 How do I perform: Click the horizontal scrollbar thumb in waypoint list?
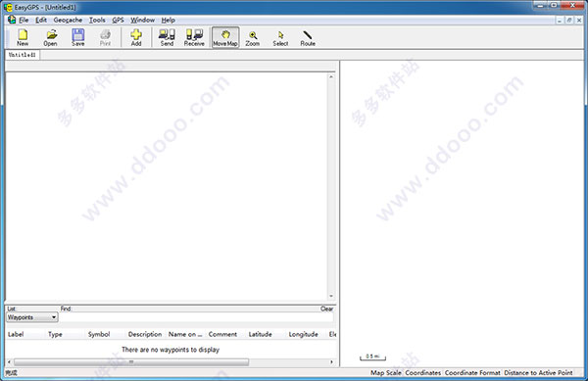(x=131, y=361)
